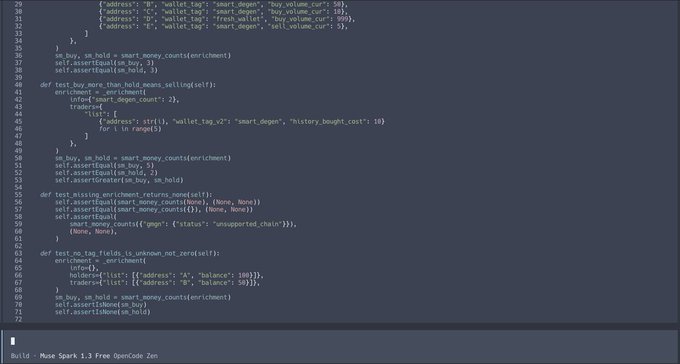
Task: Click the "buy_volume_cur": 10 address C line
Action: click(223, 12)
